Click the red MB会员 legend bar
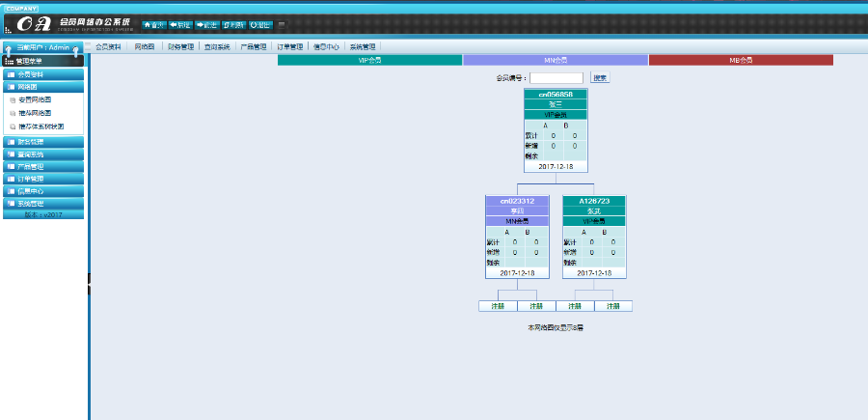Image resolution: width=868 pixels, height=420 pixels. point(741,60)
